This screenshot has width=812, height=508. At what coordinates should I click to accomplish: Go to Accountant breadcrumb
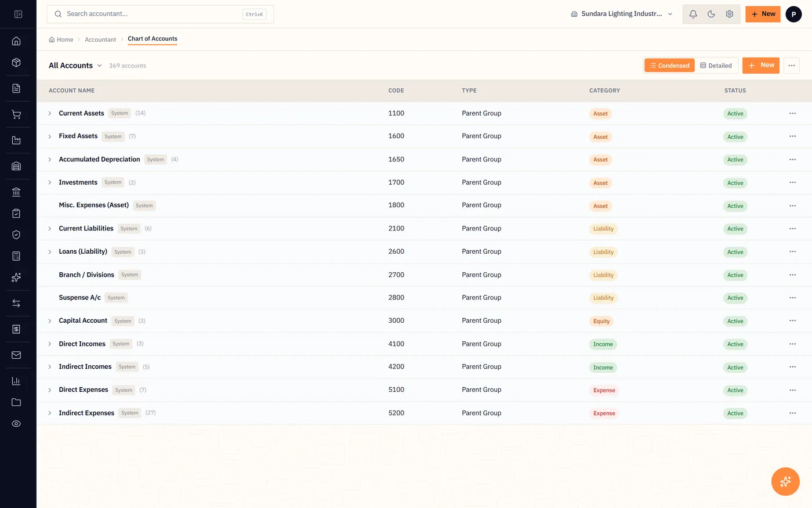coord(100,39)
